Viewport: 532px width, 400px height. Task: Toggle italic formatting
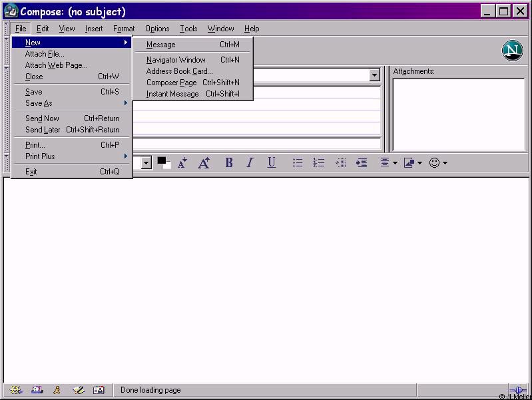250,163
